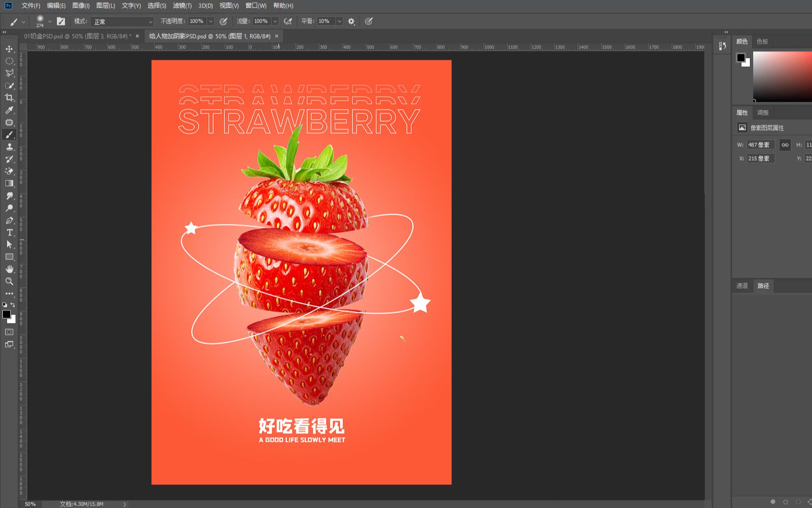Select the History Brush tool
This screenshot has width=812, height=508.
tap(9, 159)
